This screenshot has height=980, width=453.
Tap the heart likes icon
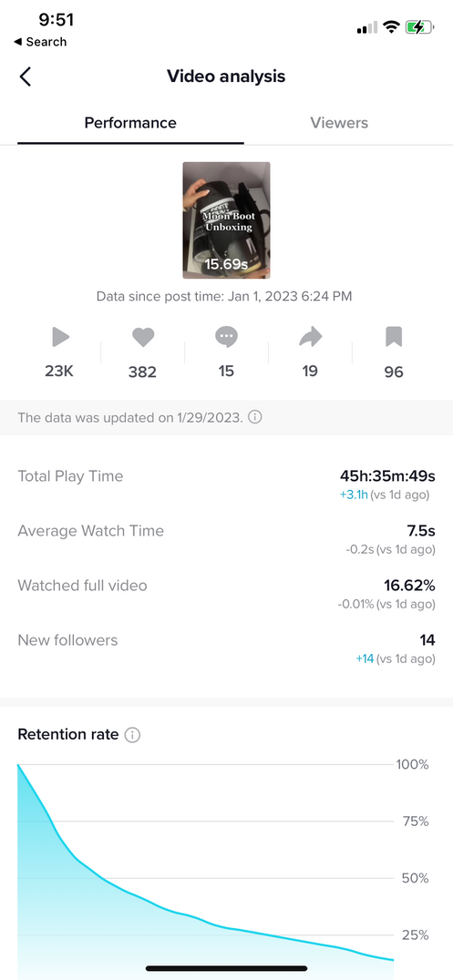[x=143, y=338]
